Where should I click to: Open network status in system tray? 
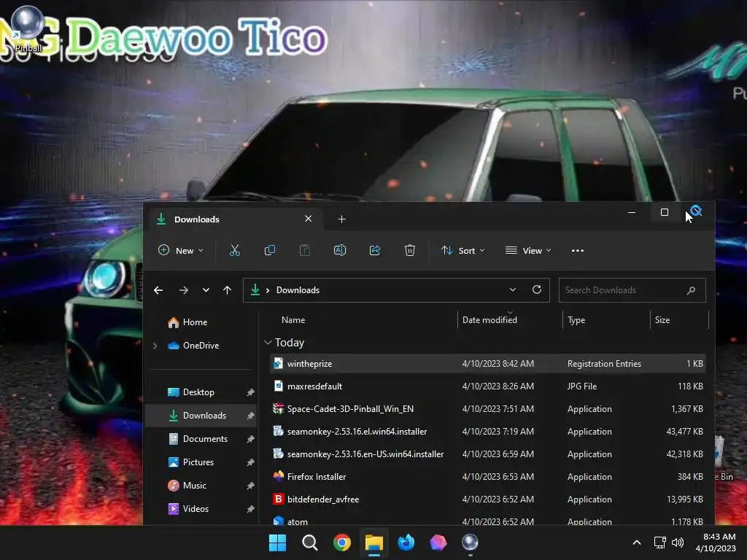pyautogui.click(x=659, y=542)
